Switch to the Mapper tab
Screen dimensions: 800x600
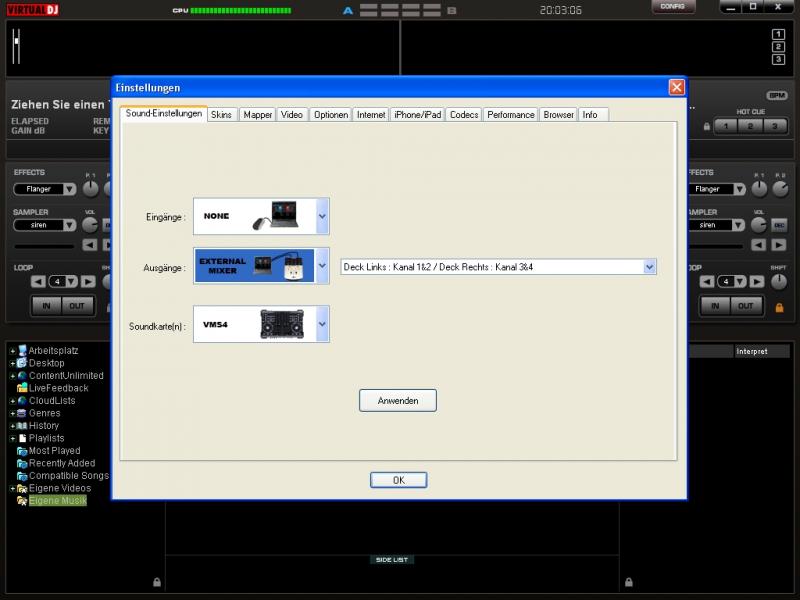point(258,115)
